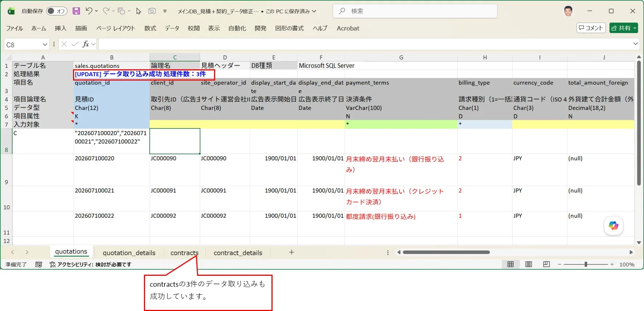The height and width of the screenshot is (311, 644).
Task: Switch to Normal view (標準) icon
Action: pos(510,265)
